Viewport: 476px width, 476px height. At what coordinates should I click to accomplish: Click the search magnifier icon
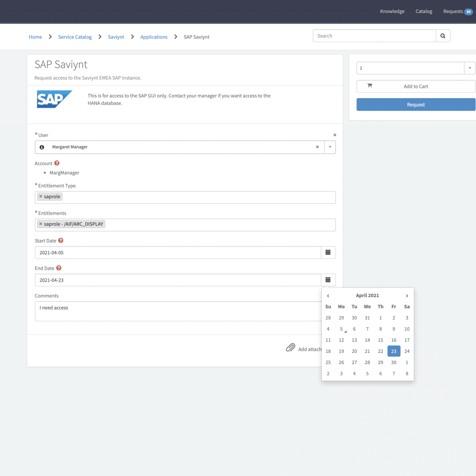click(443, 36)
